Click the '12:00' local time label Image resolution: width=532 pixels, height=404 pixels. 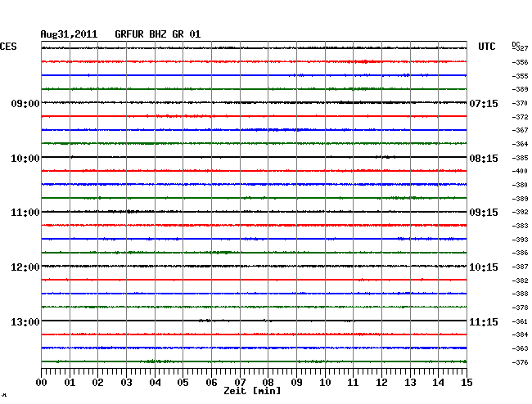click(x=25, y=267)
